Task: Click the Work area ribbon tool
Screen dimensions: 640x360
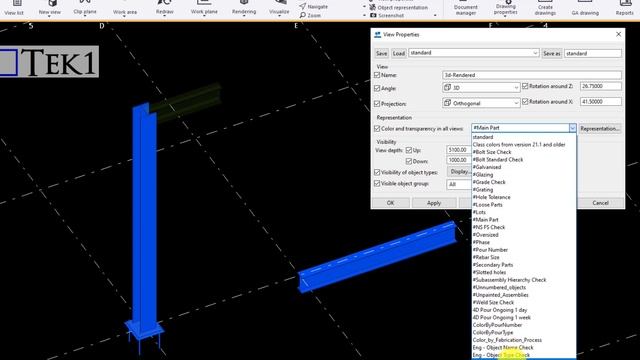Action: point(124,8)
